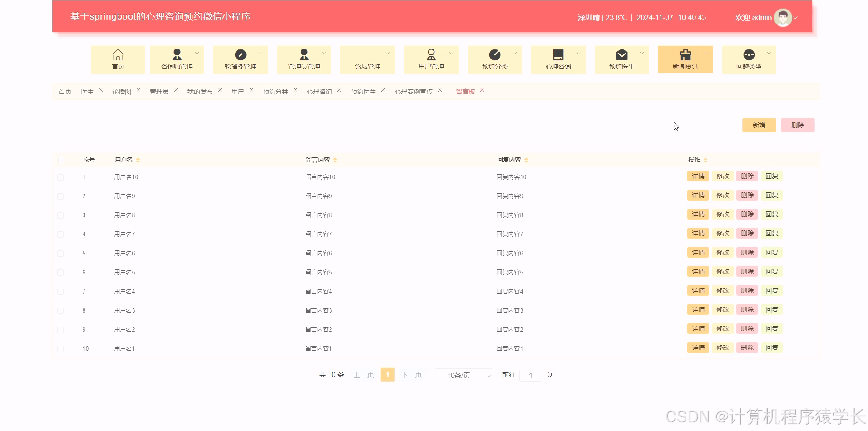Click 回复 on 留言内容1 row

pos(771,348)
